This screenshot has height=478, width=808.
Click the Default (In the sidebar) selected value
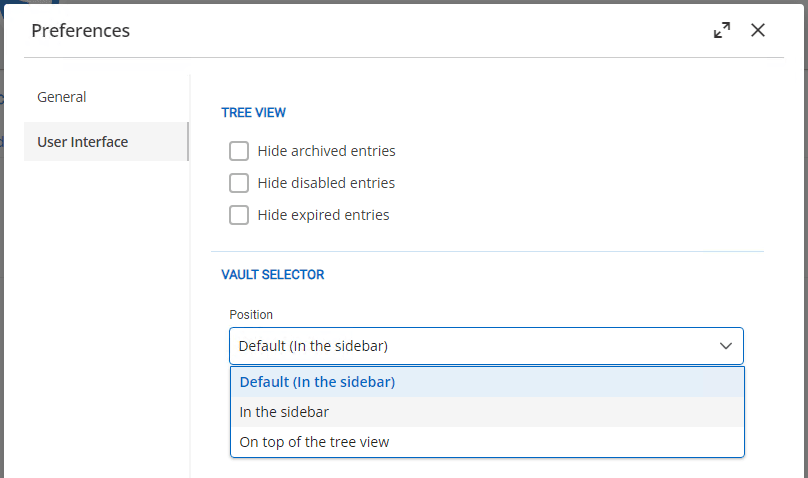[313, 346]
